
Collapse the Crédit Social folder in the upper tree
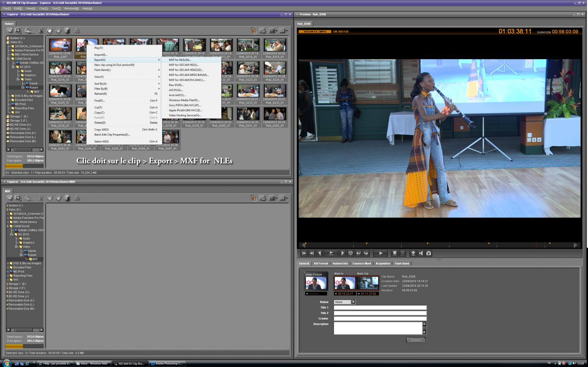[x=8, y=59]
